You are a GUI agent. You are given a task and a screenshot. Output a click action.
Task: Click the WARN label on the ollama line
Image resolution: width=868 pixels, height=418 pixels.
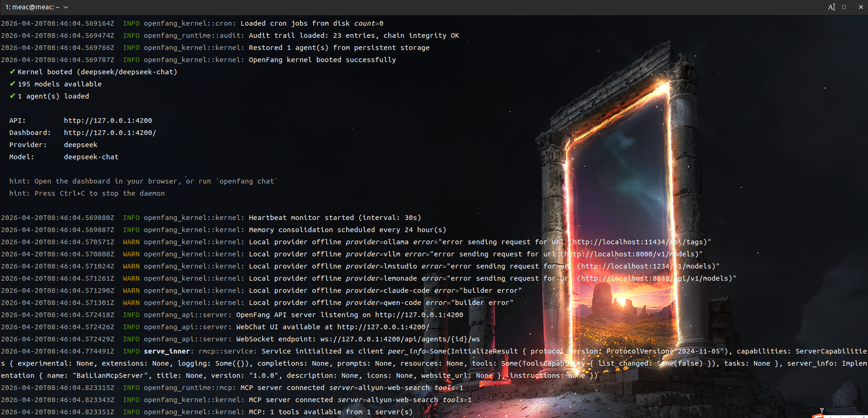tap(131, 242)
